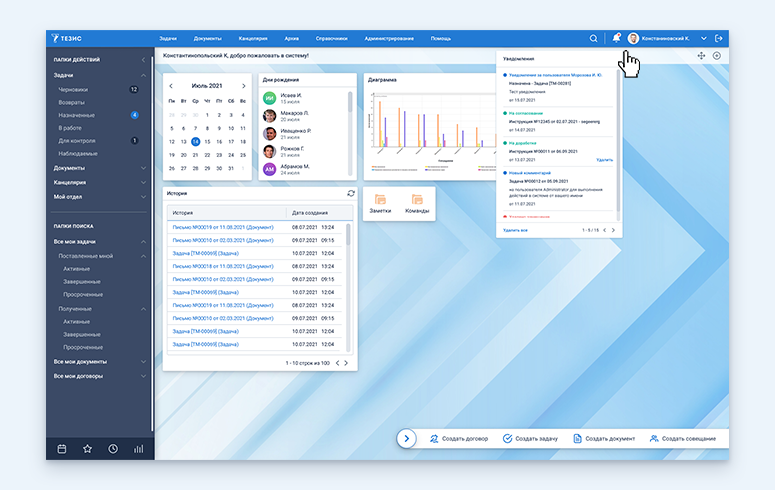The width and height of the screenshot is (775, 490).
Task: Open the Заметки folder
Action: point(380,204)
